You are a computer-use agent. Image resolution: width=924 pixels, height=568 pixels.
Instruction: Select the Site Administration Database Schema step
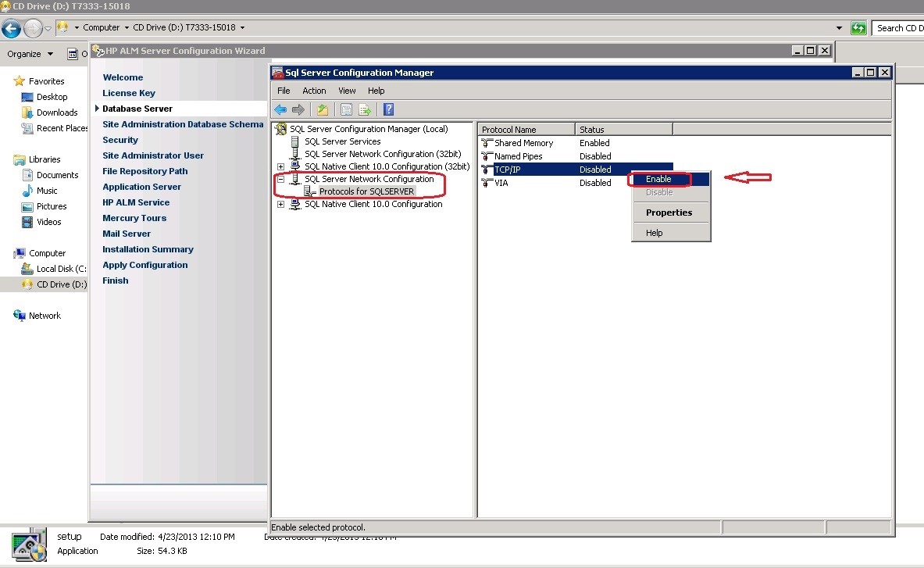183,124
